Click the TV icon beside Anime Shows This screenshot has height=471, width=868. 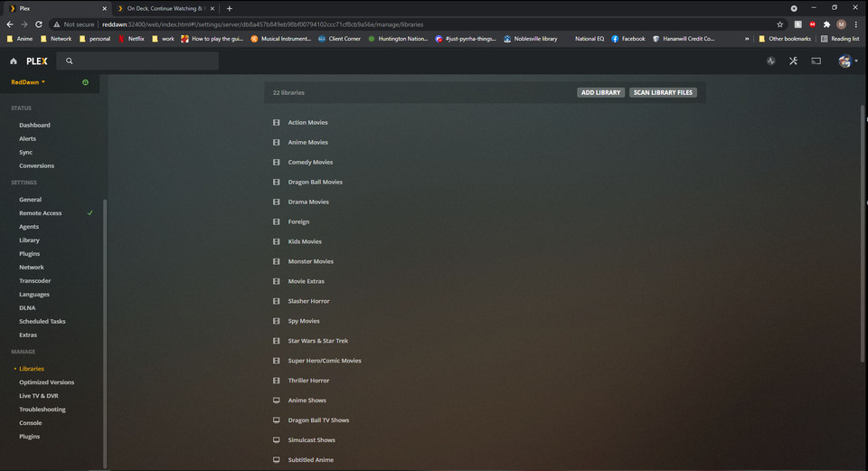click(277, 400)
